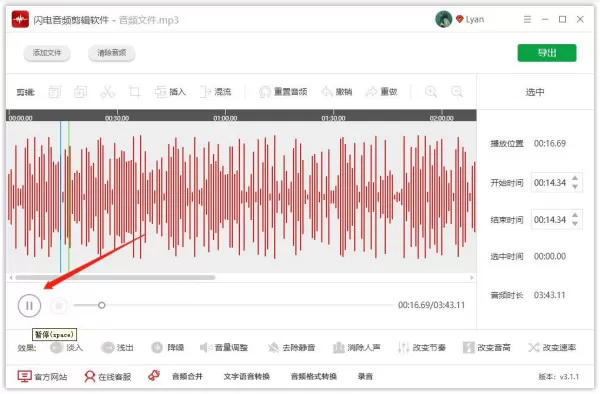Select the crop tool icon
This screenshot has width=600, height=394.
[134, 92]
